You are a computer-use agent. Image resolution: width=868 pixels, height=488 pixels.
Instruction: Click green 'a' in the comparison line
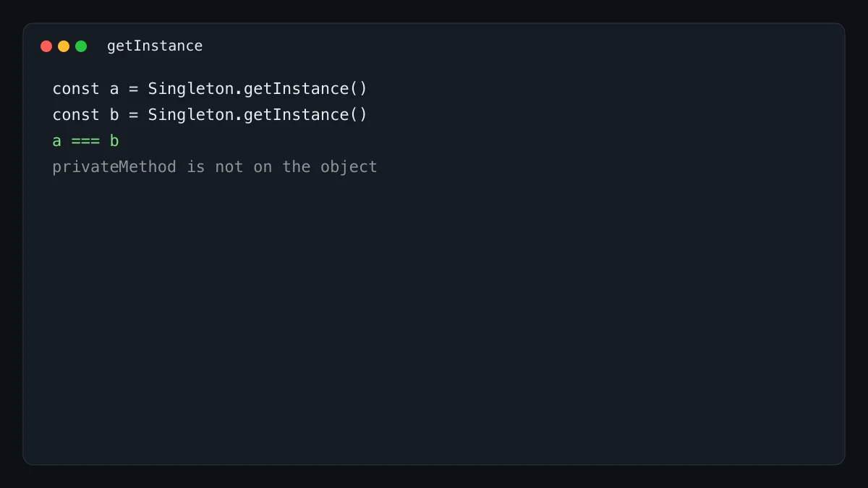[x=57, y=142]
